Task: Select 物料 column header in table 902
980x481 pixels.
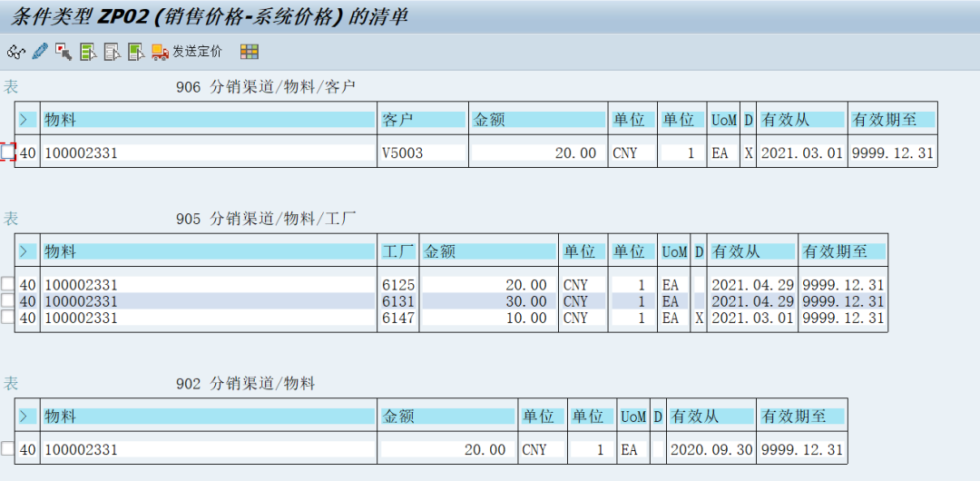Action: (209, 416)
